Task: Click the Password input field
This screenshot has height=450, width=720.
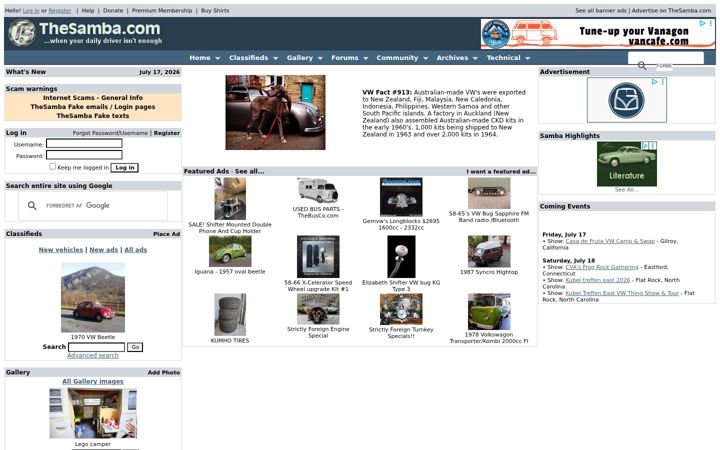Action: [84, 155]
